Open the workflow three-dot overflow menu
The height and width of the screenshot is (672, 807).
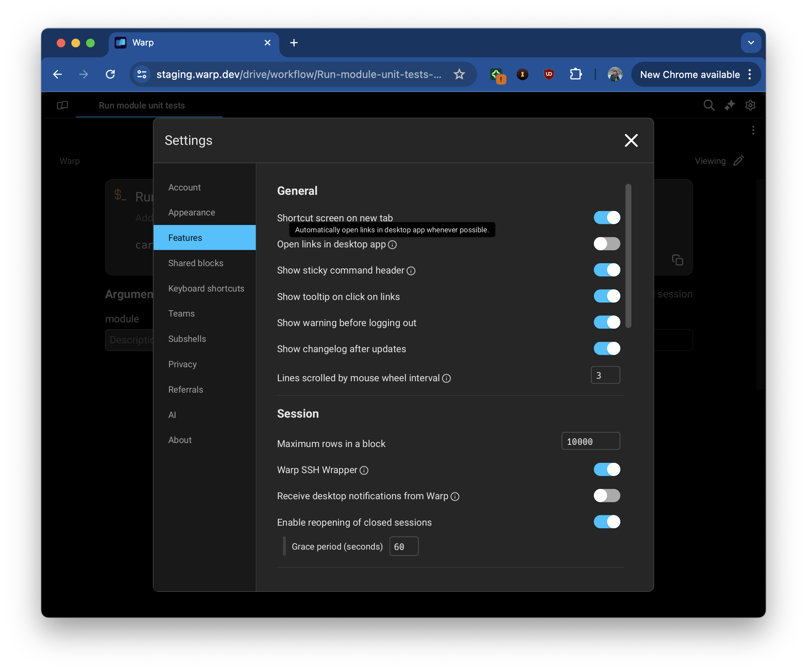point(753,131)
